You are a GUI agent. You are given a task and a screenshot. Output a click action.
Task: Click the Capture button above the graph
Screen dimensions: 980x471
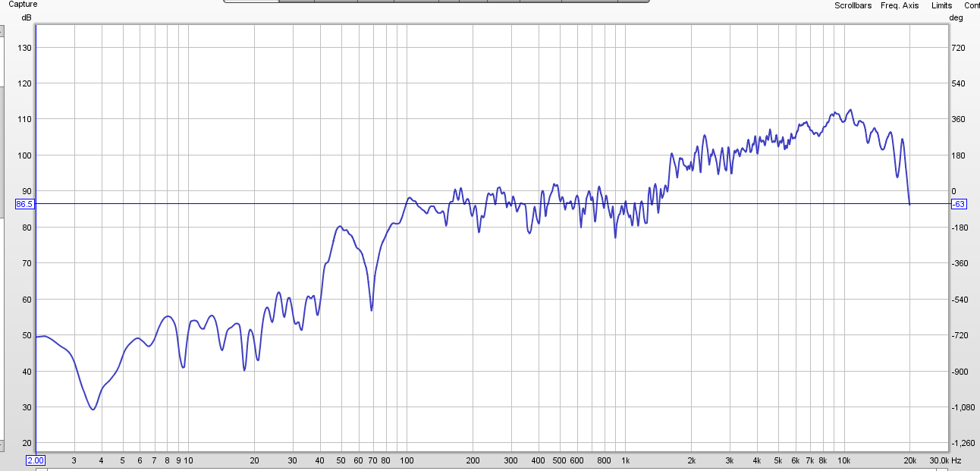(x=22, y=4)
